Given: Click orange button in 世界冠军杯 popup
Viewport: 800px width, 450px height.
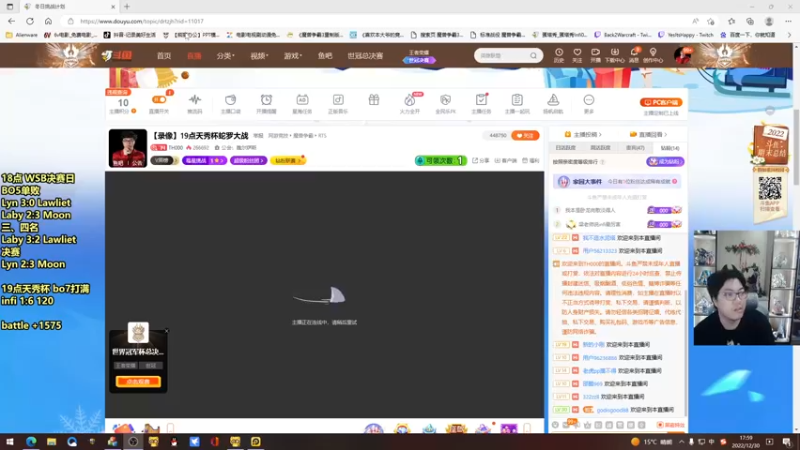Looking at the screenshot, I should point(138,381).
